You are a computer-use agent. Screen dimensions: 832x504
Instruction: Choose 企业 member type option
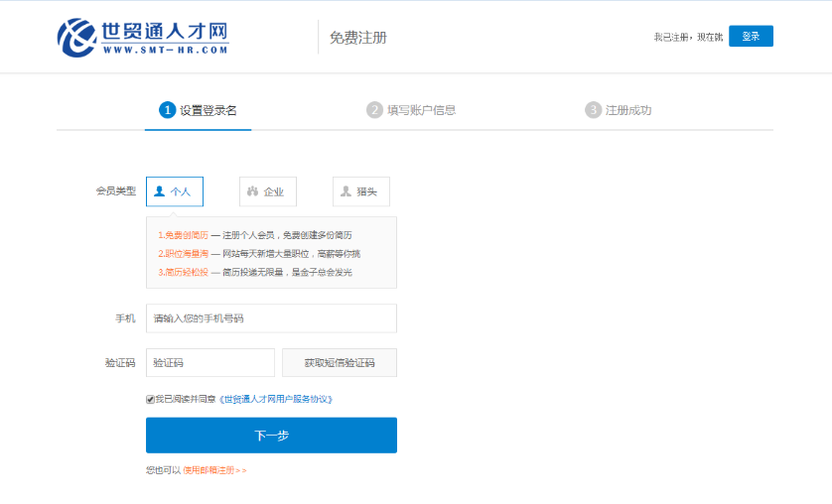click(x=267, y=191)
